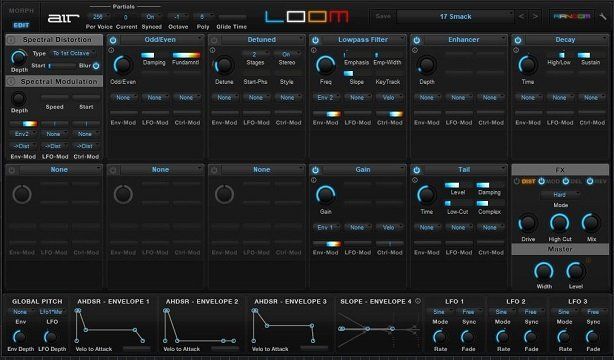Disable the Lowpass Filter module power
This screenshot has width=614, height=360.
click(x=315, y=40)
